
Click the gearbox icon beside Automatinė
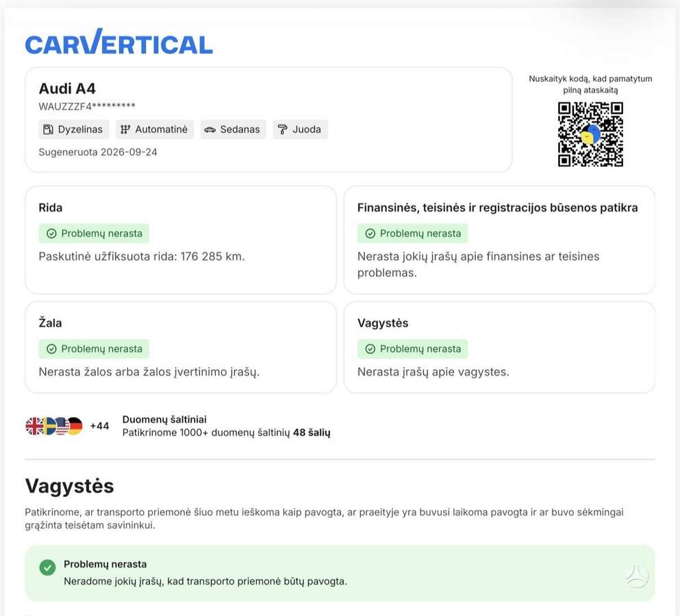(x=125, y=129)
